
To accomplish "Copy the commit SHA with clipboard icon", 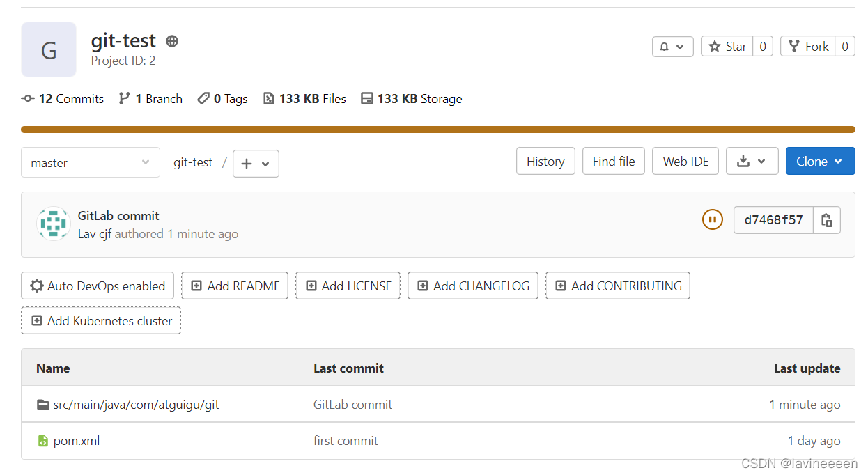I will [x=827, y=220].
